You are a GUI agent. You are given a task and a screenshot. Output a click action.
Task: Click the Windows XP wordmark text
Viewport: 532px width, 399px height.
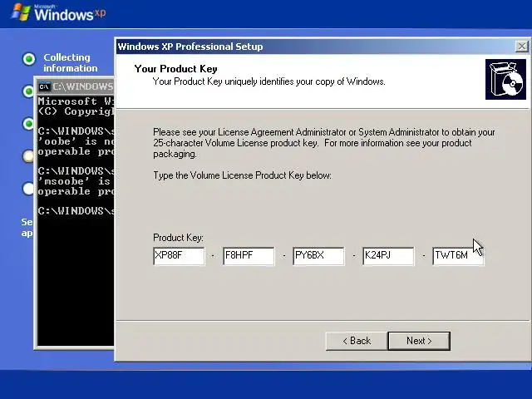pos(70,14)
